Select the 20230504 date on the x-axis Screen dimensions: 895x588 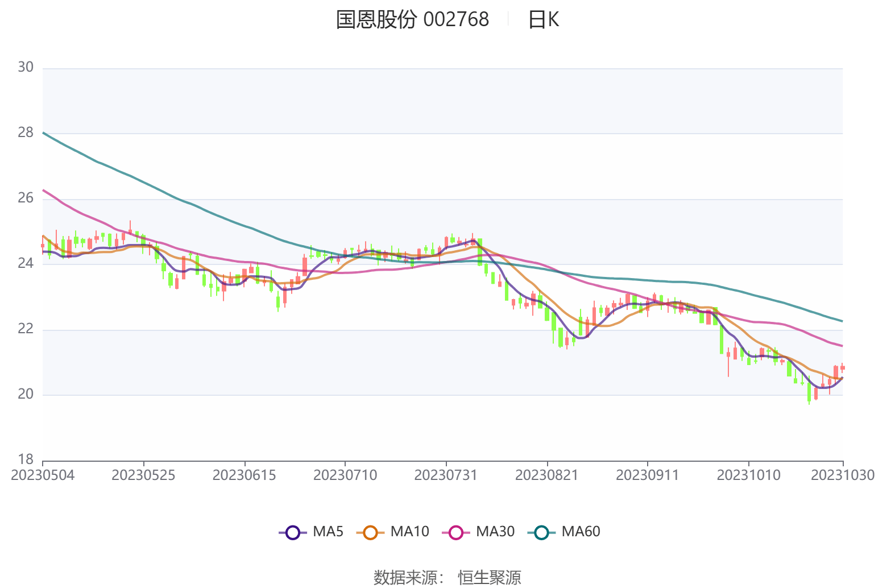point(43,475)
